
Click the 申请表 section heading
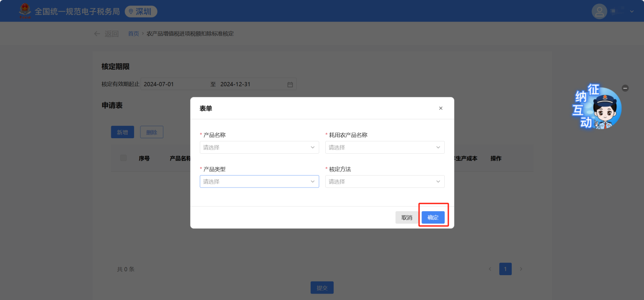(x=112, y=105)
